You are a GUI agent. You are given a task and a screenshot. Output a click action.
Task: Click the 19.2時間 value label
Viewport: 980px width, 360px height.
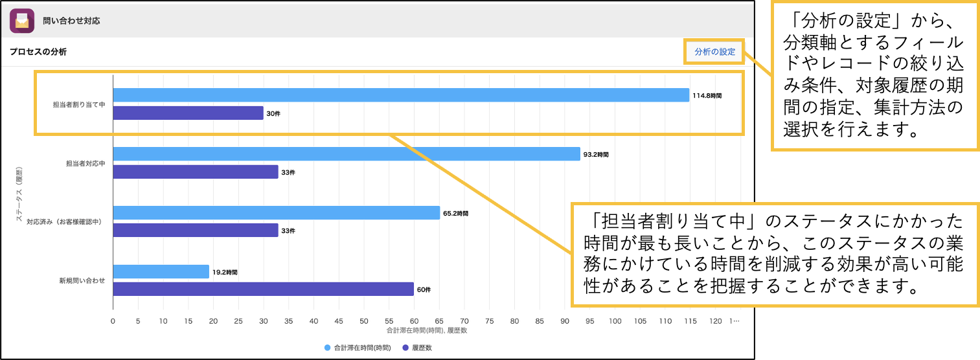click(225, 273)
